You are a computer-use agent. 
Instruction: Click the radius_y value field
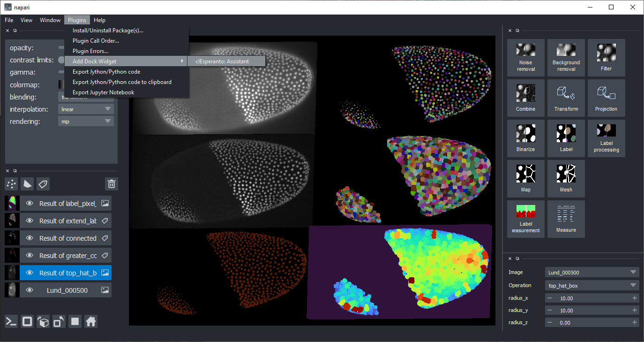pyautogui.click(x=592, y=311)
